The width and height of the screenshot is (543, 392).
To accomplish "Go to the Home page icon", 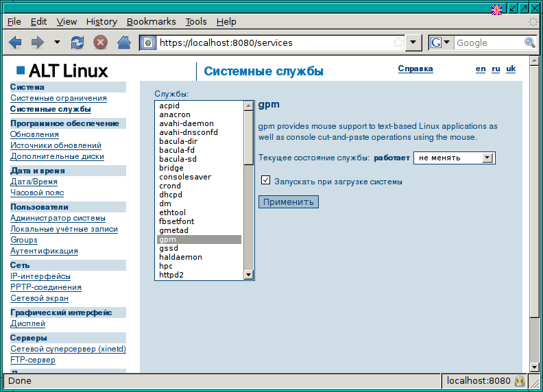I will point(123,42).
